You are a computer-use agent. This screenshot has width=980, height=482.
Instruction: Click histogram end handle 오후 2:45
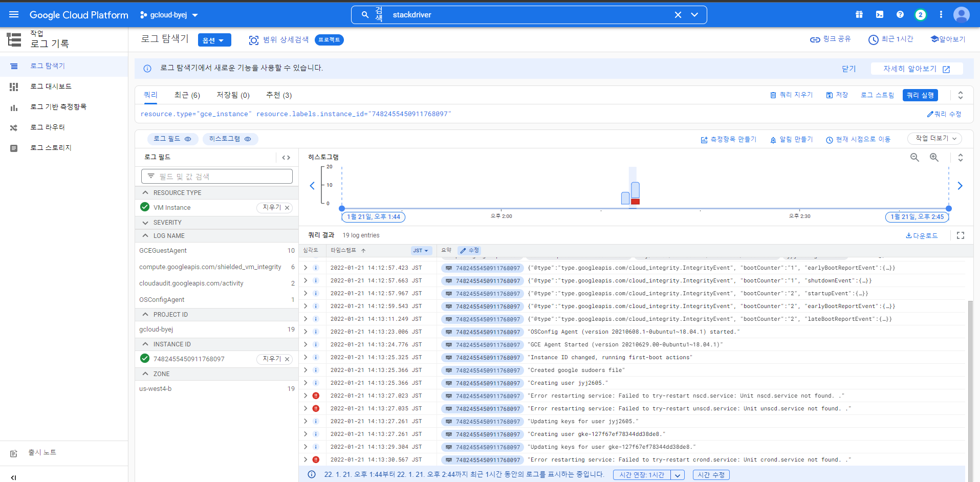pos(949,208)
